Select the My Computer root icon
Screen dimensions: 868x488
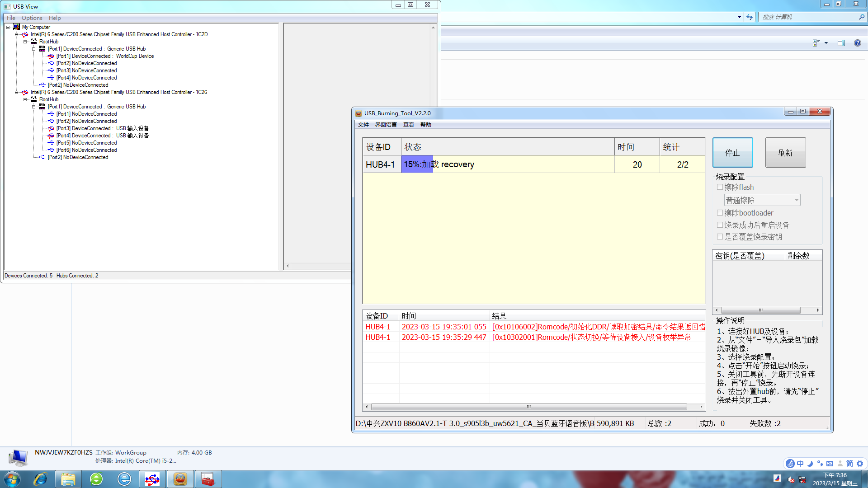(16, 27)
